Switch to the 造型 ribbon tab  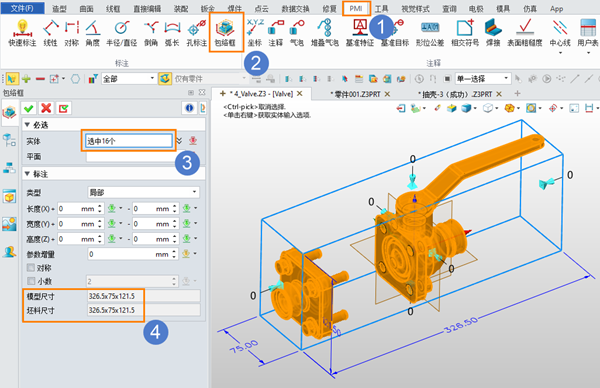click(x=59, y=8)
